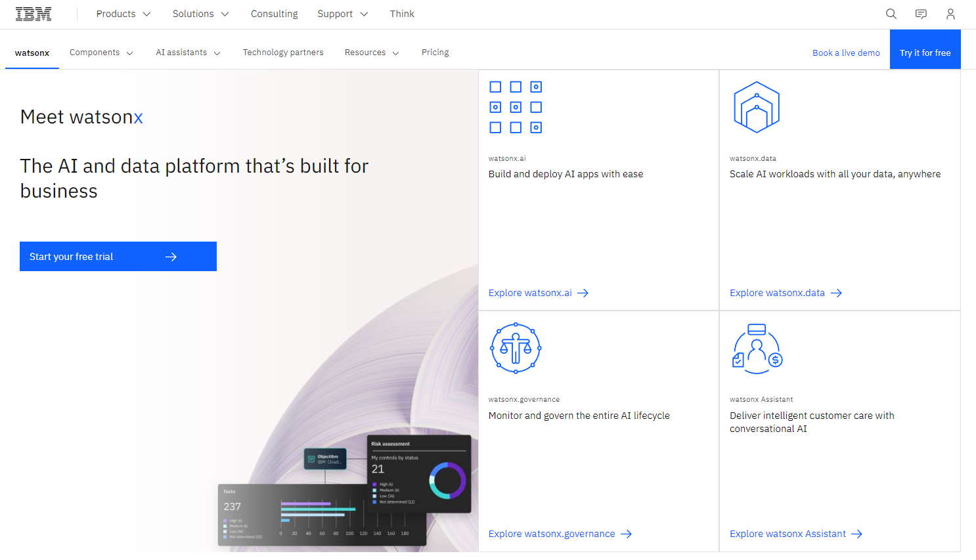Click the user profile icon
This screenshot has width=976, height=560.
(950, 14)
